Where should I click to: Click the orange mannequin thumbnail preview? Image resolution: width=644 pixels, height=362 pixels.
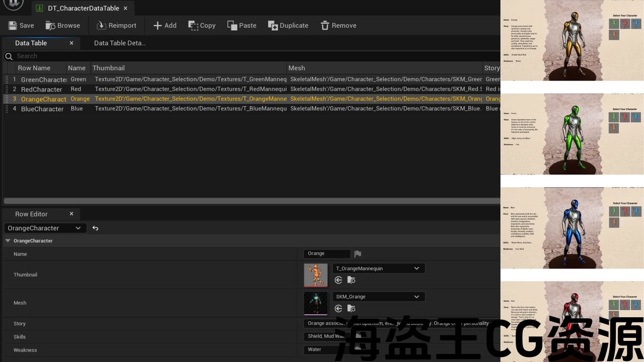[x=315, y=275]
